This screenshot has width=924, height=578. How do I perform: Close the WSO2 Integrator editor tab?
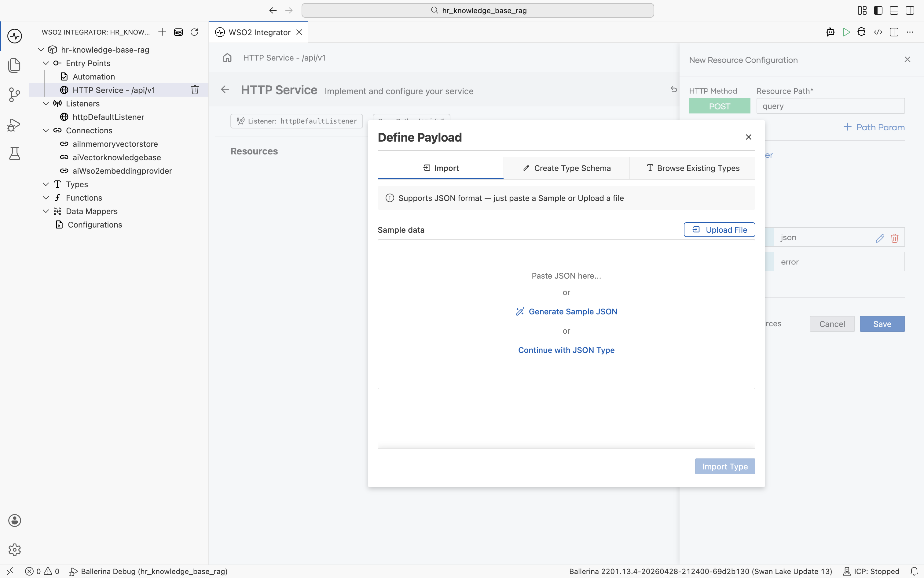point(299,32)
